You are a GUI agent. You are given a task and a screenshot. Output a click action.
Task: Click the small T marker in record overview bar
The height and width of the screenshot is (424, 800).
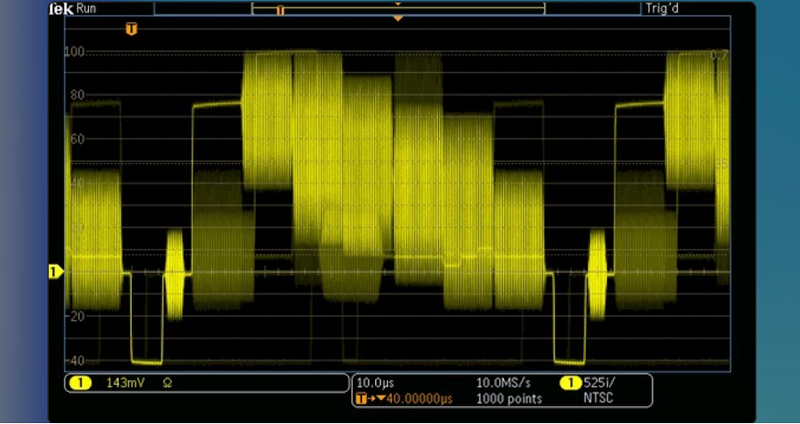[x=280, y=9]
